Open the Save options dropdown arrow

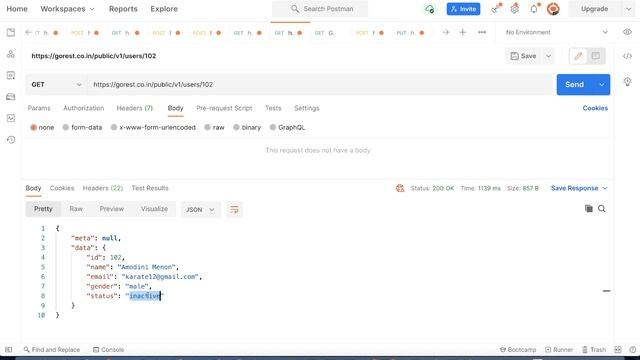click(549, 56)
